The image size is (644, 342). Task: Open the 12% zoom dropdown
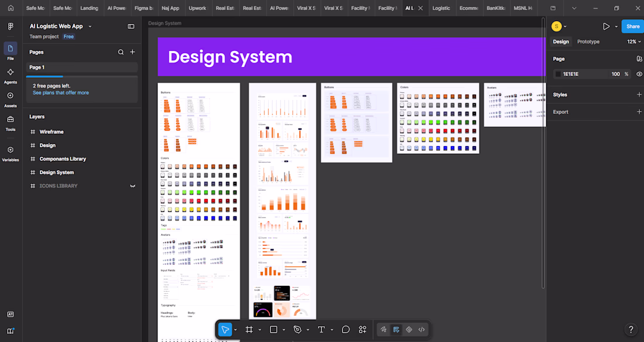[633, 42]
